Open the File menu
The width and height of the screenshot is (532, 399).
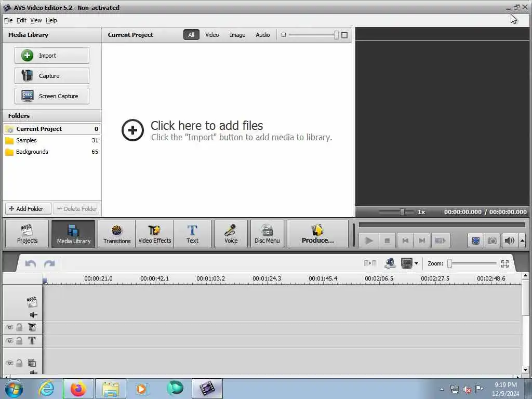click(x=8, y=20)
